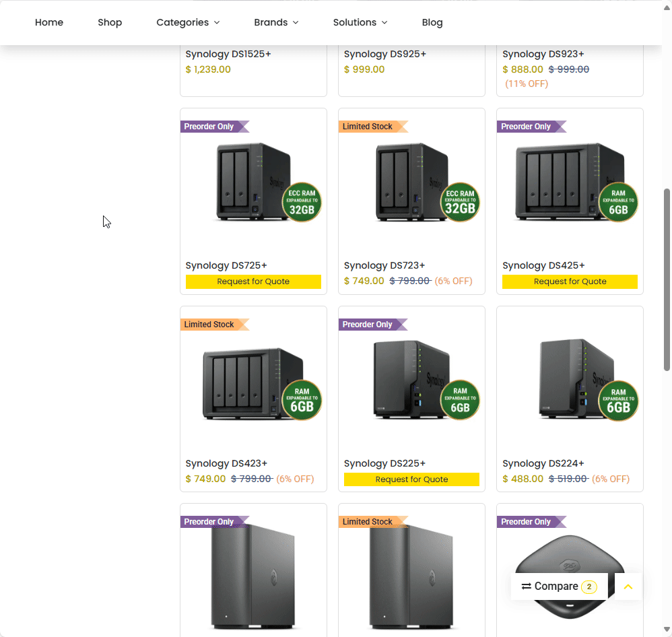Request a quote for Synology DS725+
The height and width of the screenshot is (637, 672).
tap(253, 281)
